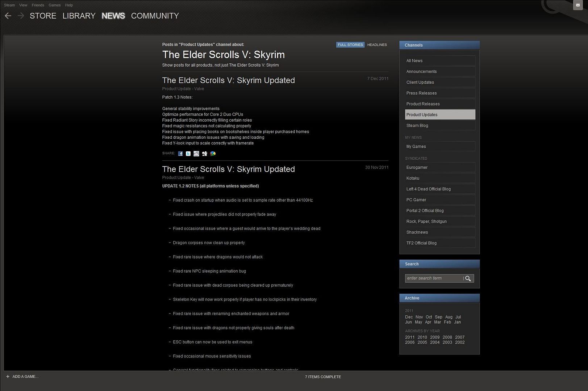This screenshot has width=588, height=391.
Task: Select the Press Releases channel
Action: 440,93
